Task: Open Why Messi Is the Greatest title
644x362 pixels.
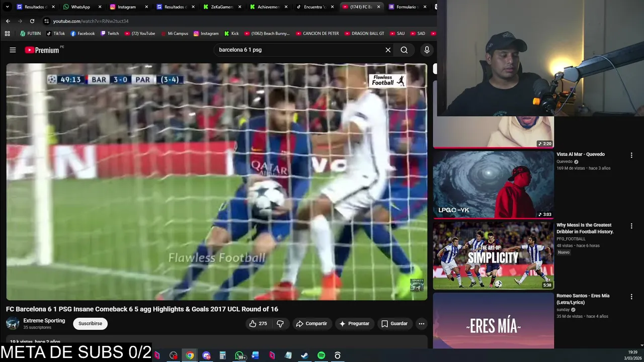Action: coord(585,228)
